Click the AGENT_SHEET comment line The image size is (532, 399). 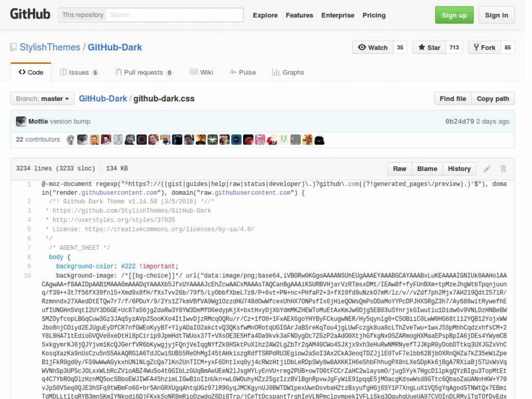coord(79,248)
